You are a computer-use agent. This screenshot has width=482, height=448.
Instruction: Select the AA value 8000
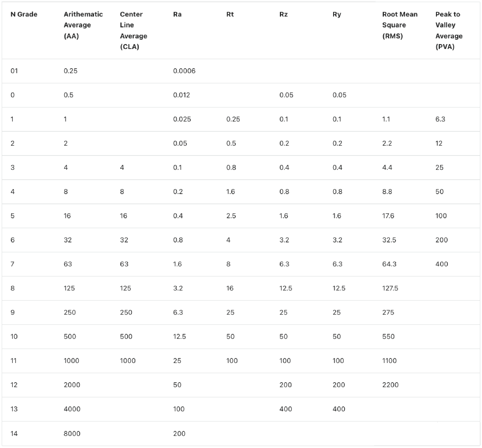click(x=72, y=433)
